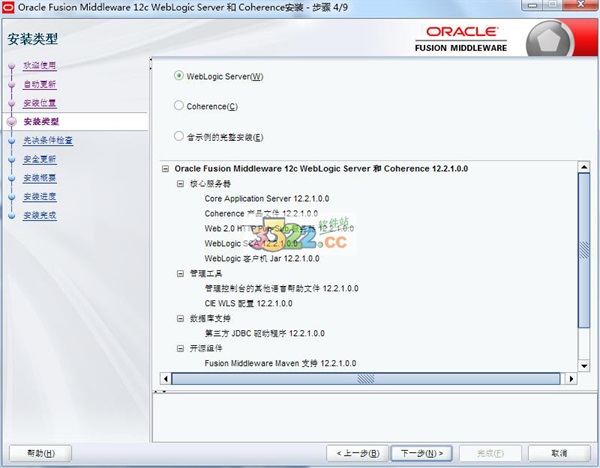Go to the 自动更新 step link
The image size is (600, 468).
[x=40, y=84]
